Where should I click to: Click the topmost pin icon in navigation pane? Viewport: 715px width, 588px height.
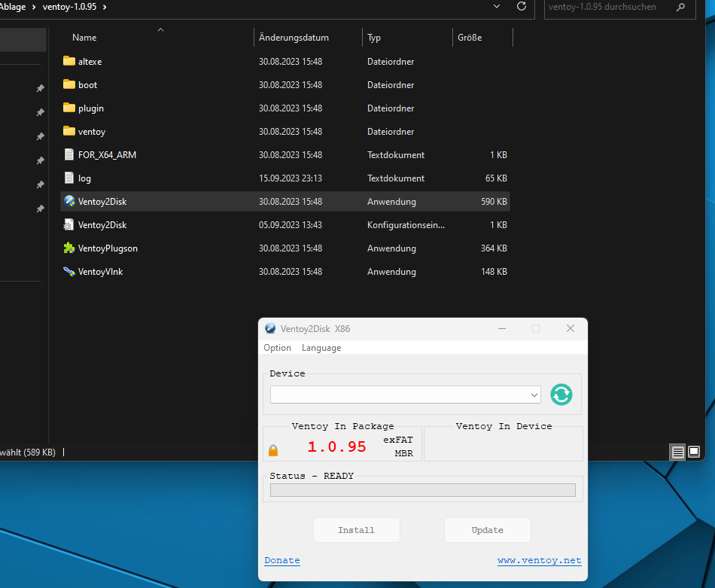tap(40, 88)
